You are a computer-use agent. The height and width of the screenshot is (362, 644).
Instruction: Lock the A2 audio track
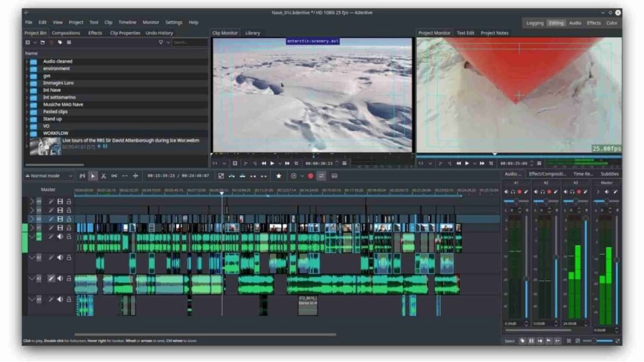[x=69, y=258]
